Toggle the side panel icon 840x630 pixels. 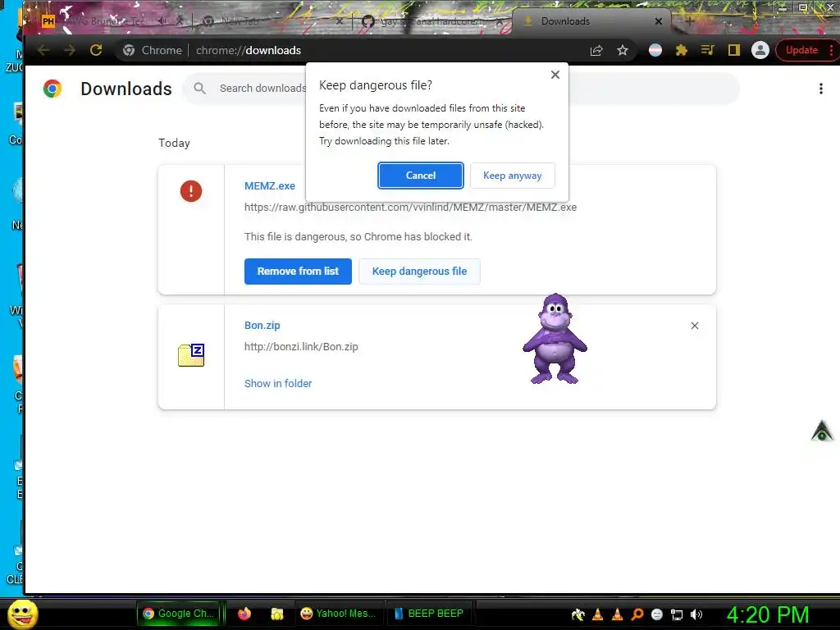(x=734, y=50)
